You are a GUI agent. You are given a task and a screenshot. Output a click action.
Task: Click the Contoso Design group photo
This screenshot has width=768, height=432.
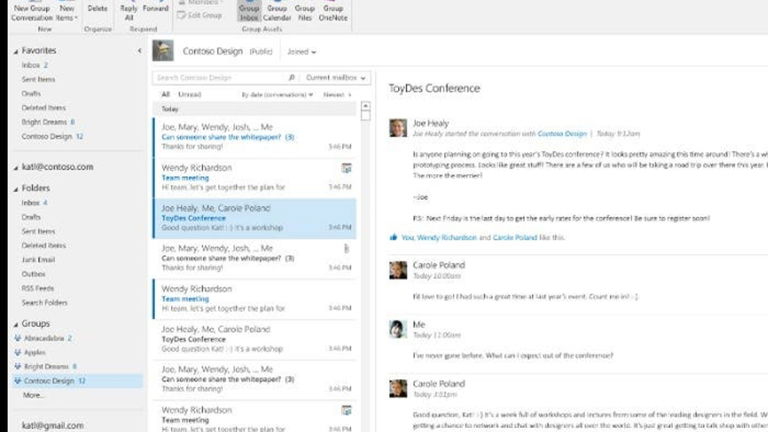coord(163,50)
